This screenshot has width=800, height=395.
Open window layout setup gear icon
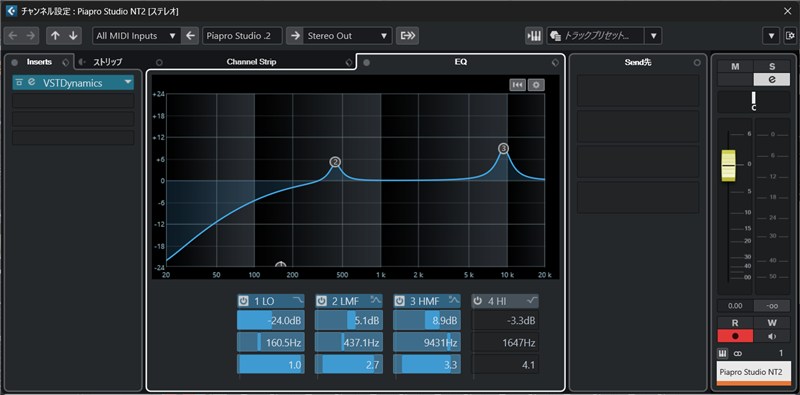(790, 36)
